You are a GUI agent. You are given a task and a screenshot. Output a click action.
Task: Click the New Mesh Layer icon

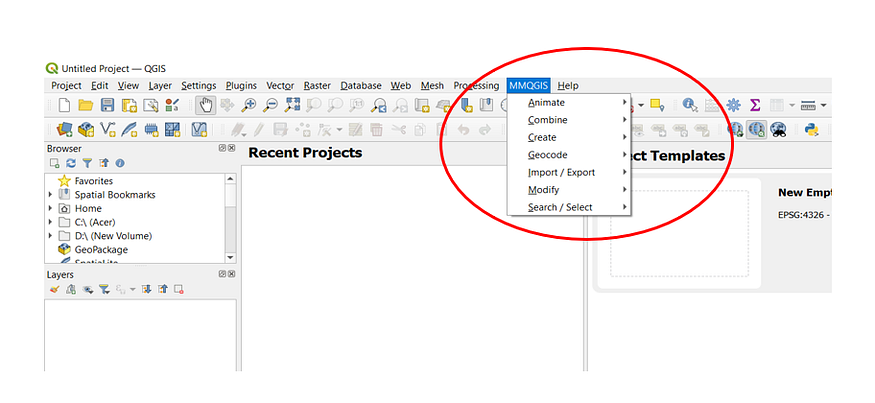172,130
